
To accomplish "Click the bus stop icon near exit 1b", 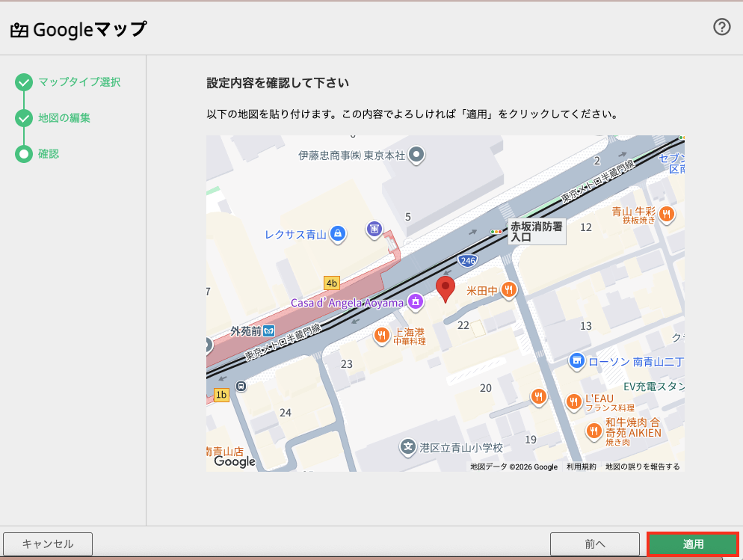I will click(241, 386).
